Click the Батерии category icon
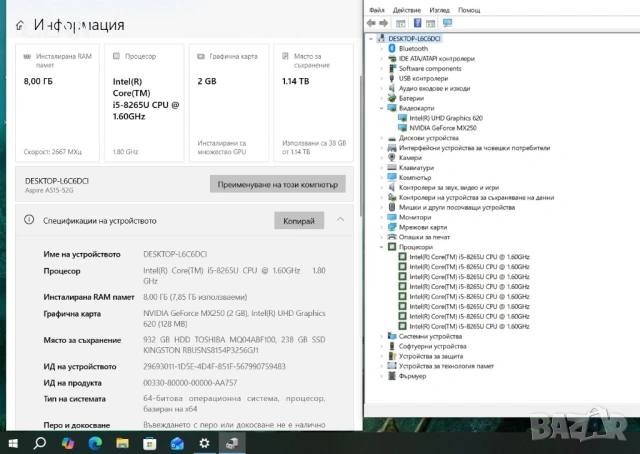 [x=392, y=98]
